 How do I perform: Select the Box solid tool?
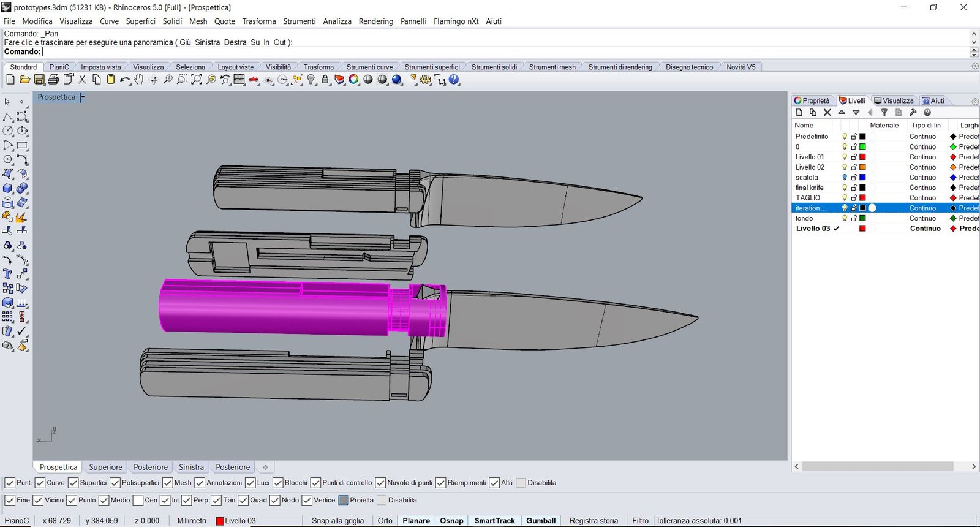(x=8, y=188)
